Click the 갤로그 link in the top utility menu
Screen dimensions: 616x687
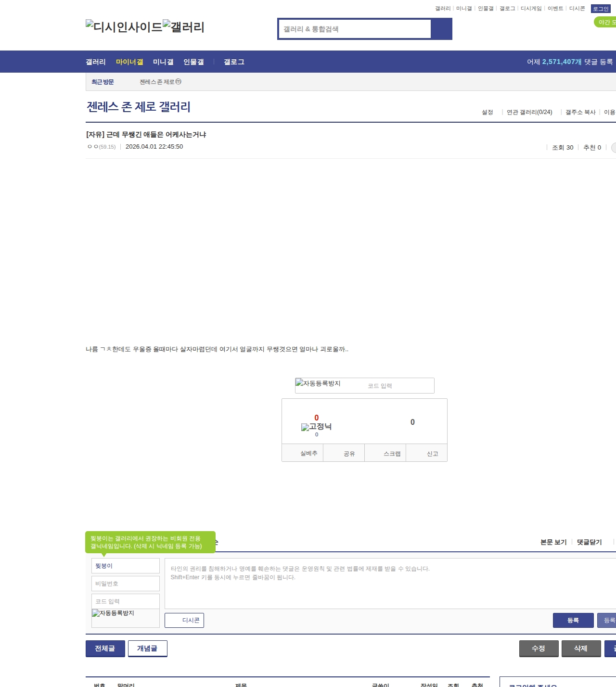[507, 9]
